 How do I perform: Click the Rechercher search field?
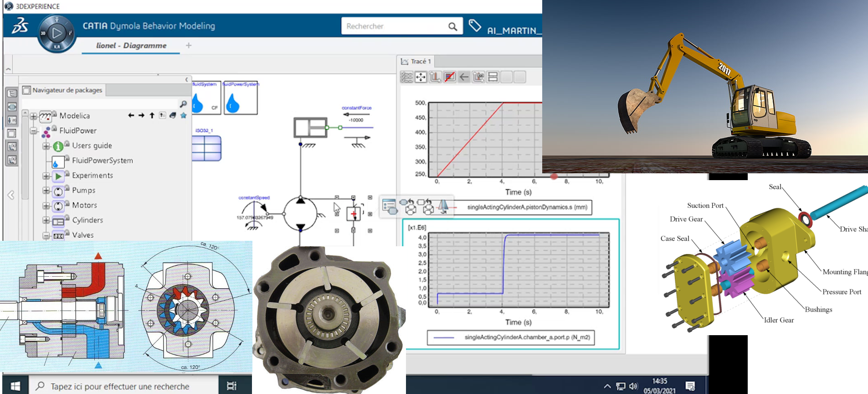click(x=394, y=26)
